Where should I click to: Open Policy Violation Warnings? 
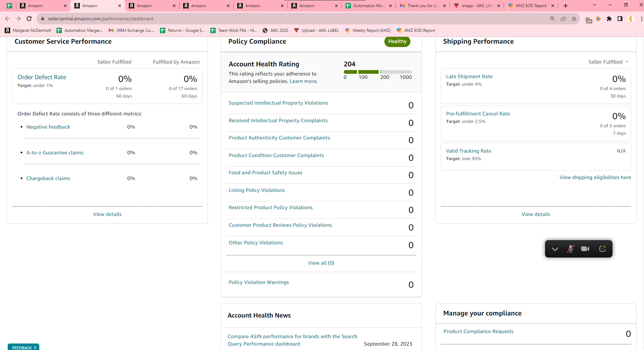(x=259, y=282)
